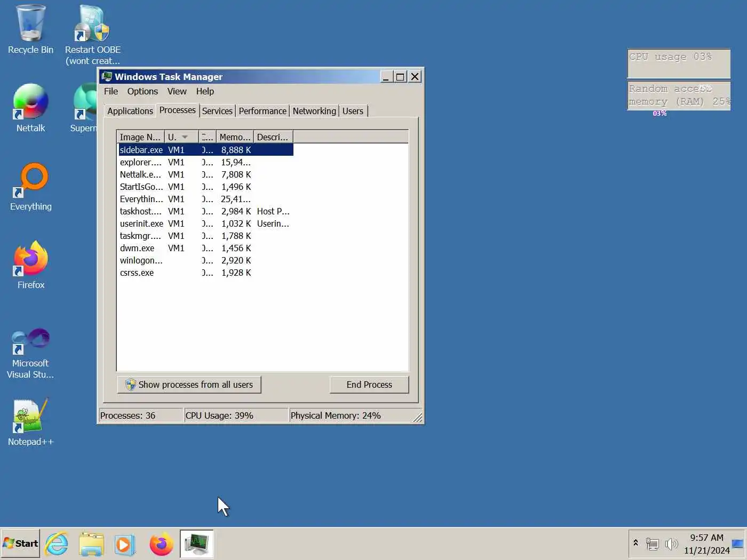
Task: Select the sidebar.exe process row
Action: click(205, 150)
